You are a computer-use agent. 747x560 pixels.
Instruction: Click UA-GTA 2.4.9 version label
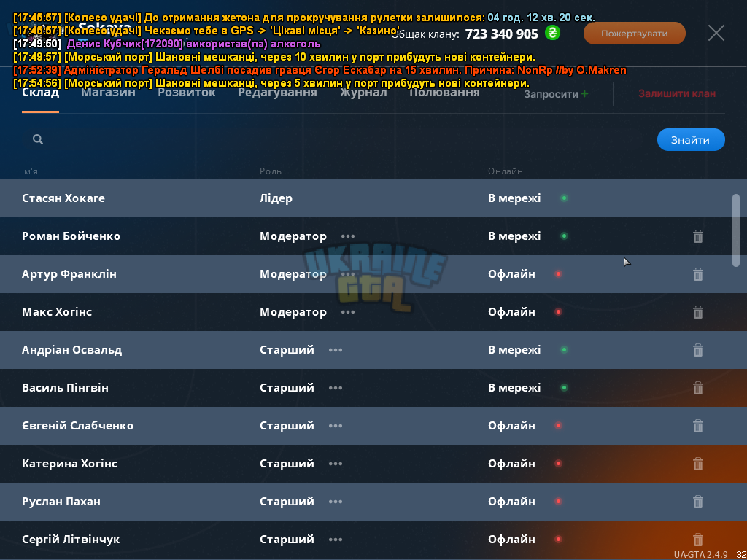point(701,554)
